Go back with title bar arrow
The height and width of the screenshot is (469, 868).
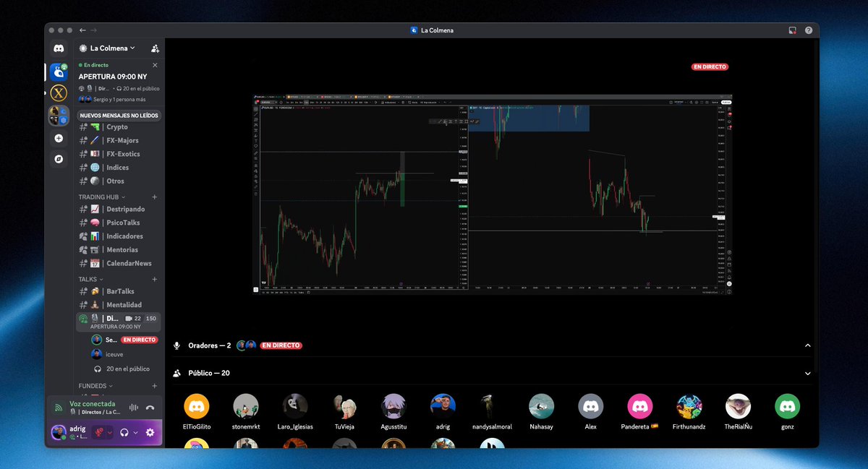[82, 30]
